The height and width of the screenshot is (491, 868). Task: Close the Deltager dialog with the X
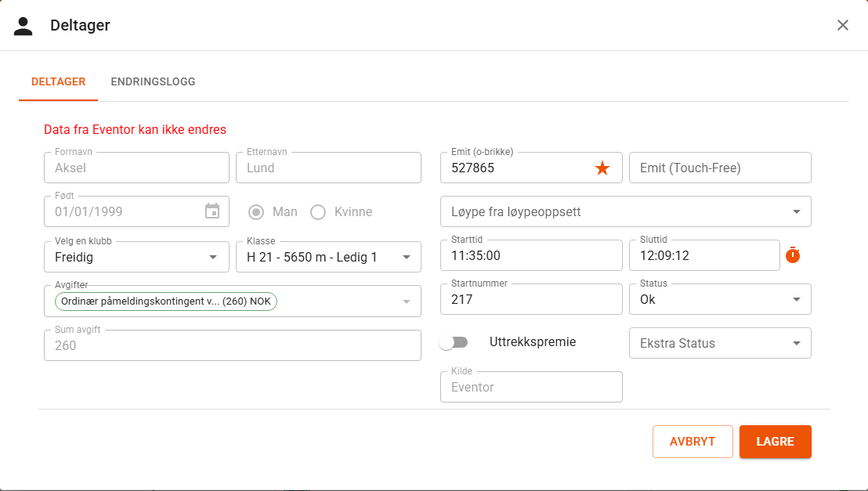pyautogui.click(x=842, y=26)
